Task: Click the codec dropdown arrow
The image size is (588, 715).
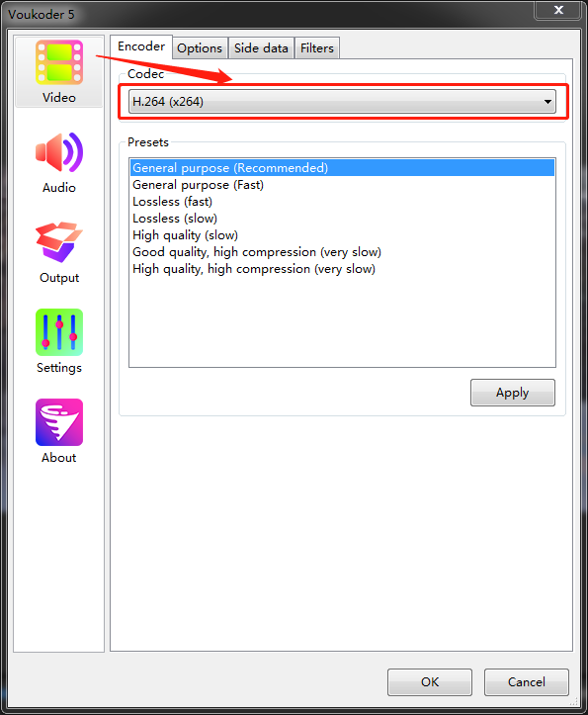Action: [547, 102]
